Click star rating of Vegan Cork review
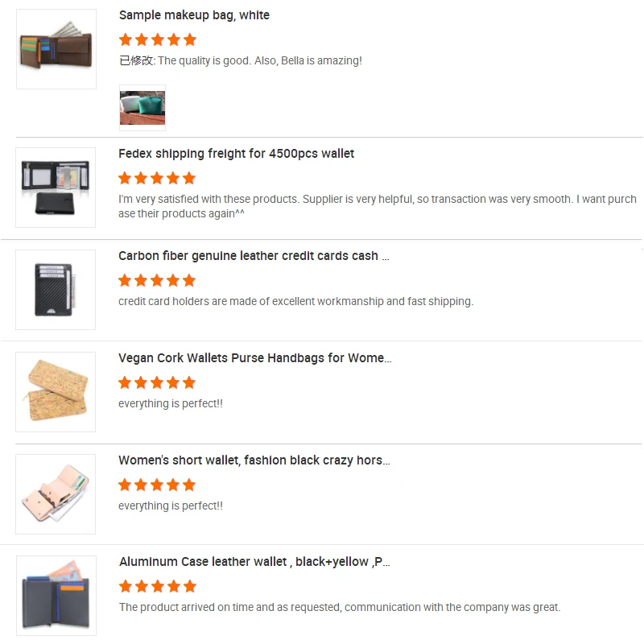The image size is (644, 644). pos(157,383)
